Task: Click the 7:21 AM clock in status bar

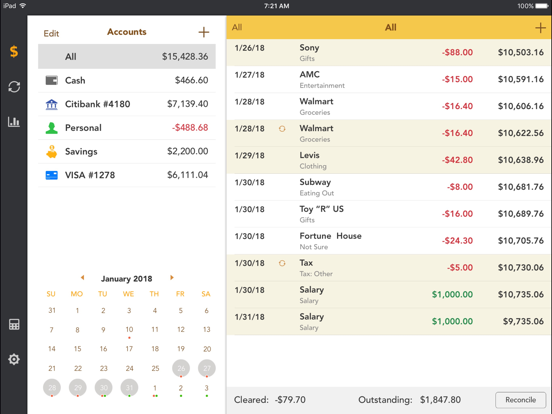Action: pyautogui.click(x=276, y=6)
